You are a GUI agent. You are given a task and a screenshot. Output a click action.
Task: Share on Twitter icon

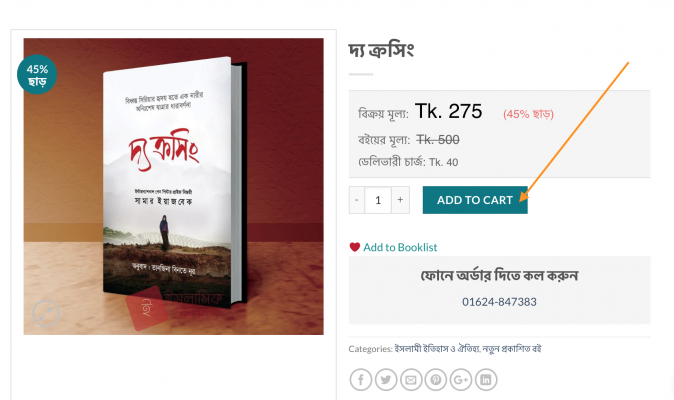point(386,380)
